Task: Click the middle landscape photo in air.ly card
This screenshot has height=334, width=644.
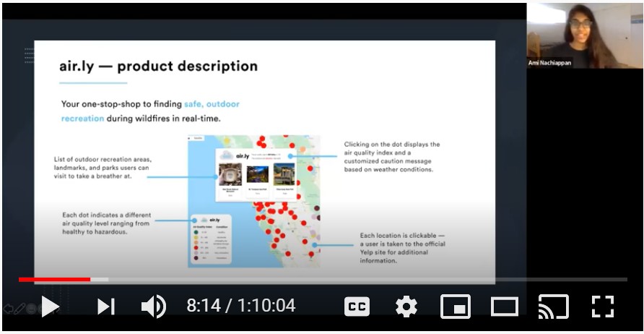Action: click(x=258, y=174)
